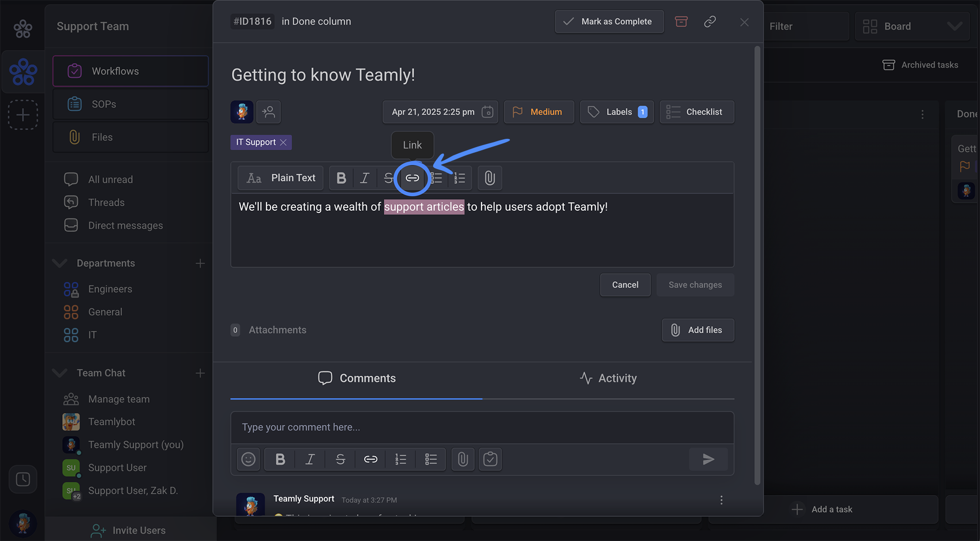The width and height of the screenshot is (980, 541).
Task: Open IT department
Action: (x=92, y=335)
